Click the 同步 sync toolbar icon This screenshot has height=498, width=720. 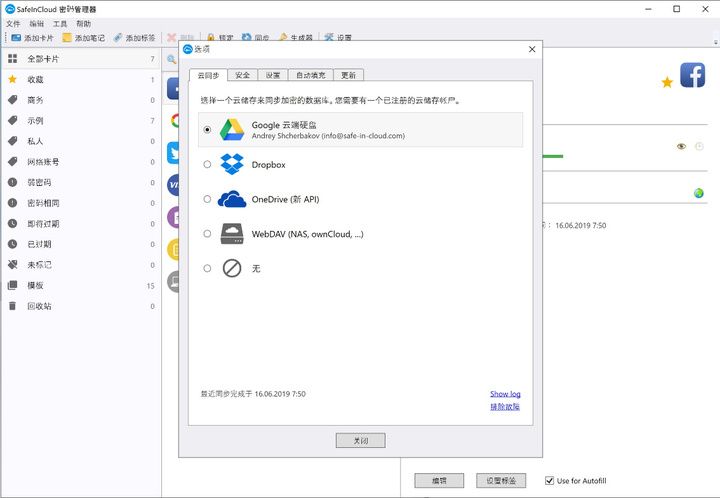coord(247,38)
